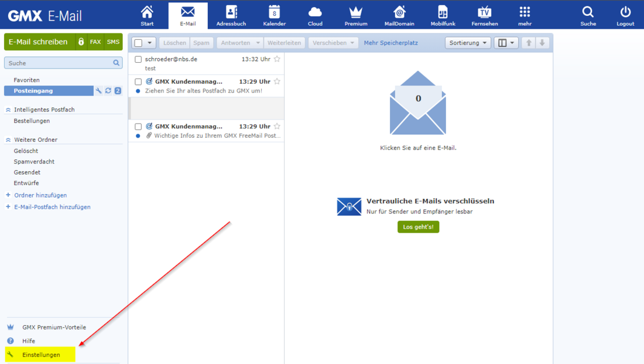This screenshot has height=364, width=644.
Task: Click the encrypted envelope lock icon
Action: (x=349, y=206)
